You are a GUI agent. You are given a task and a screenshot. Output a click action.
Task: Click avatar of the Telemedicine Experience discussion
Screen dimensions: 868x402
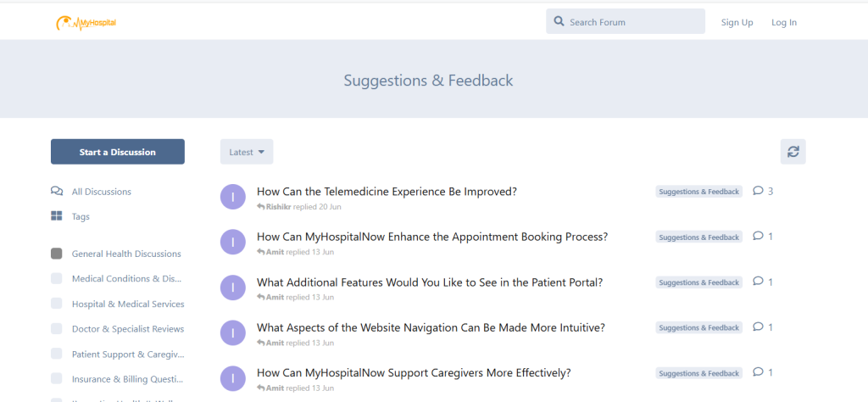coord(232,197)
